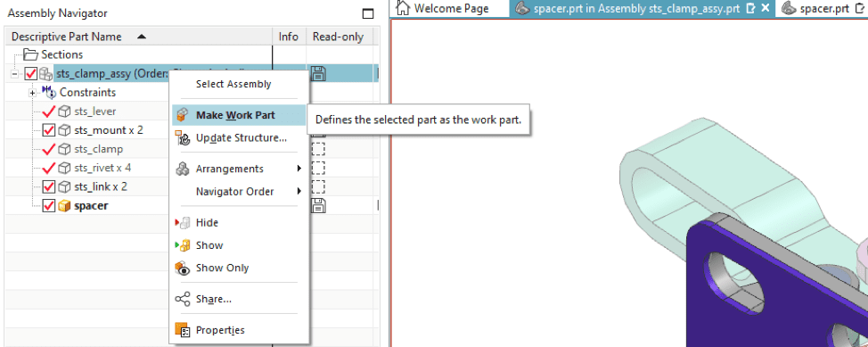Image resolution: width=868 pixels, height=347 pixels.
Task: Collapse the sts_clamp_assy tree node
Action: tap(14, 73)
